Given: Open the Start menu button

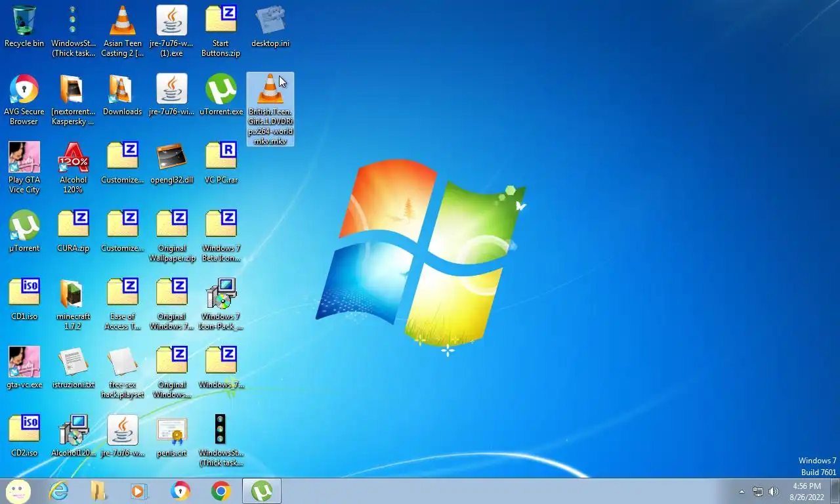Looking at the screenshot, I should point(18,491).
